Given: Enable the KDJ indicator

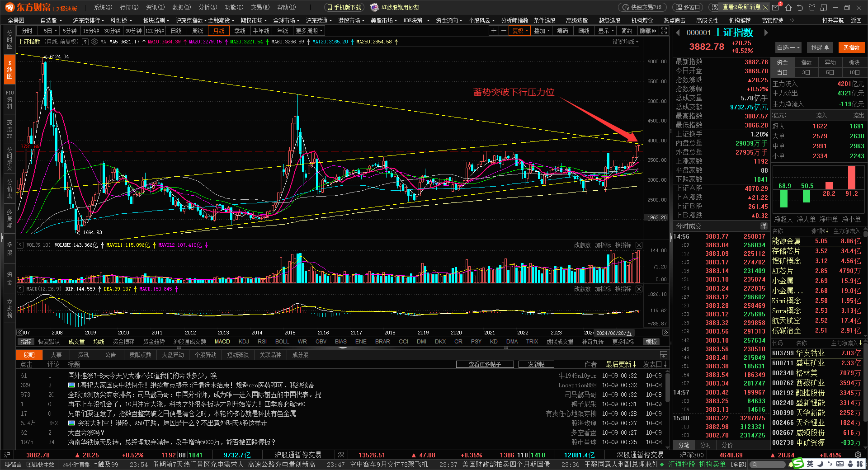Looking at the screenshot, I should (244, 342).
